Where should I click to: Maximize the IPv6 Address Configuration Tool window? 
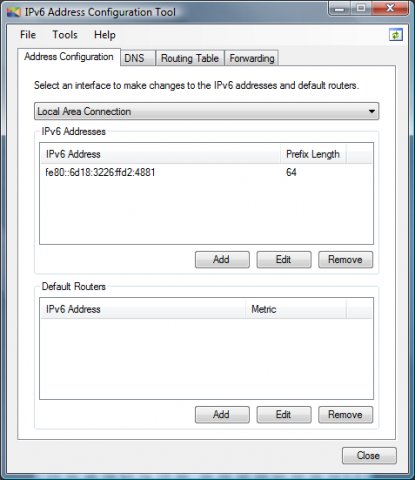tap(361, 8)
